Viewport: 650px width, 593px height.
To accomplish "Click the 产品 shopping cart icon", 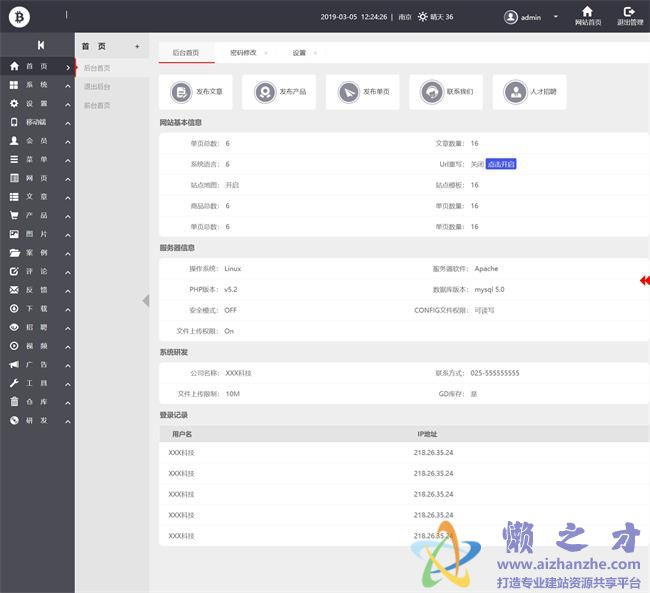I will pos(14,215).
